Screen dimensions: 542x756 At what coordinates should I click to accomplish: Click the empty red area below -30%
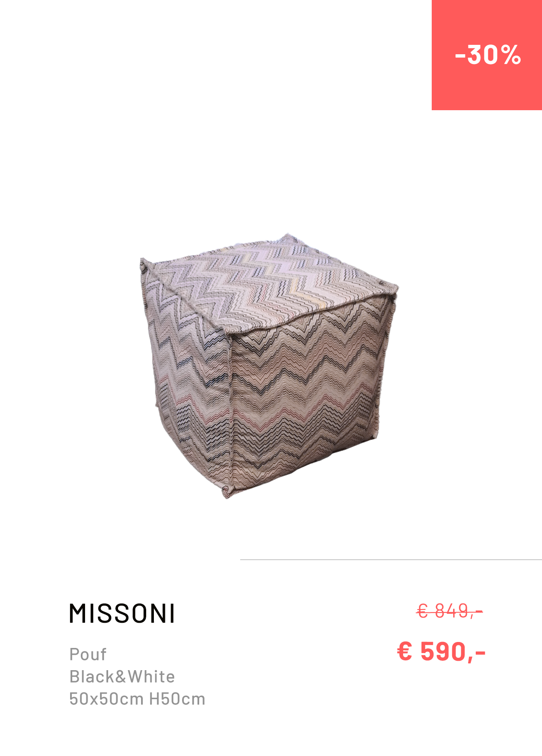(x=487, y=91)
